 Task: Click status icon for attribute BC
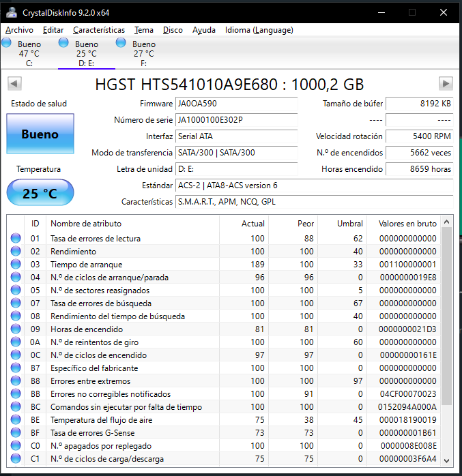(16, 406)
